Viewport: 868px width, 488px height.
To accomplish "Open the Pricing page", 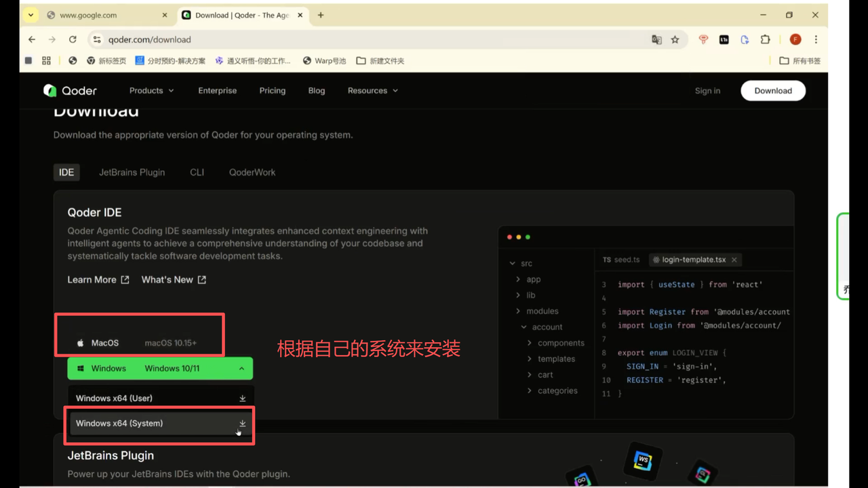I will (x=273, y=91).
